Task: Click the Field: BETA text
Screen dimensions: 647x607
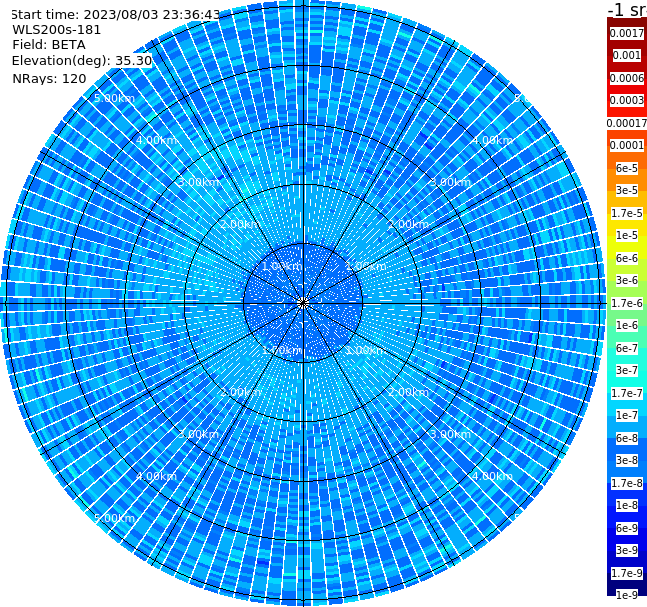Action: tap(49, 45)
